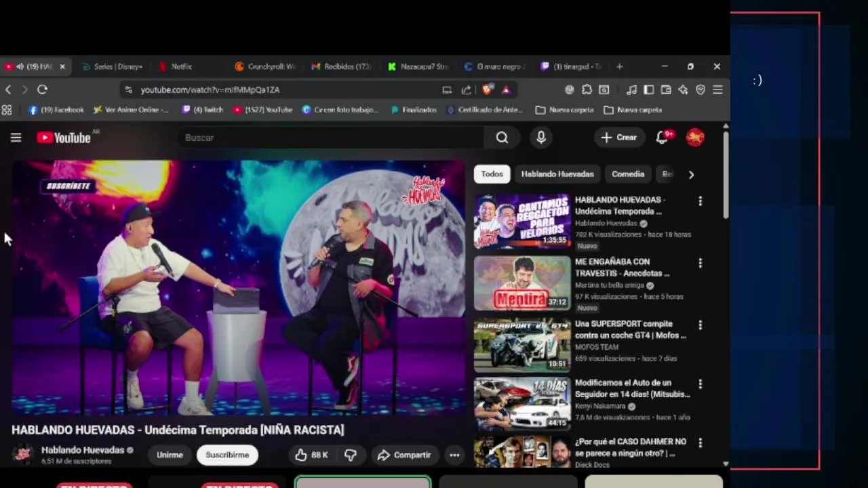Screen dimensions: 868x488
Task: Open the apps grid icon in bookmarks bar
Action: tap(7, 110)
